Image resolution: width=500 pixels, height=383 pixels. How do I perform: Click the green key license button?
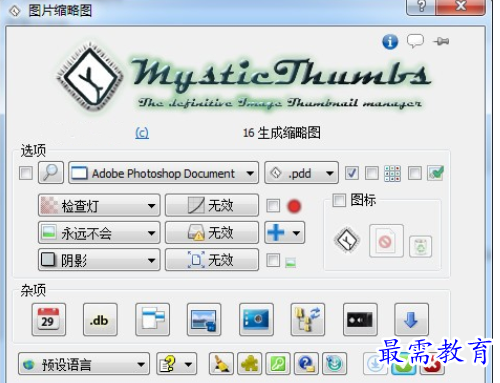(x=278, y=364)
